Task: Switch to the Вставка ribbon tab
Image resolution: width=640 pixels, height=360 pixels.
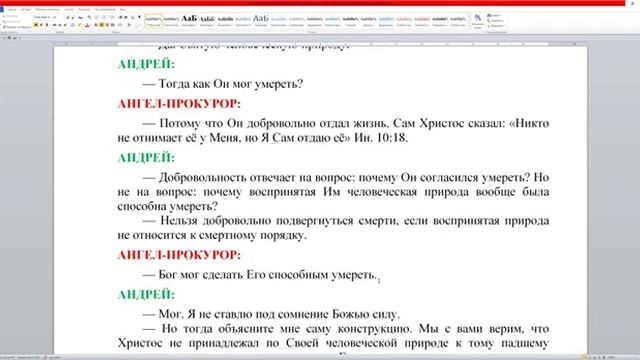Action: pos(26,9)
